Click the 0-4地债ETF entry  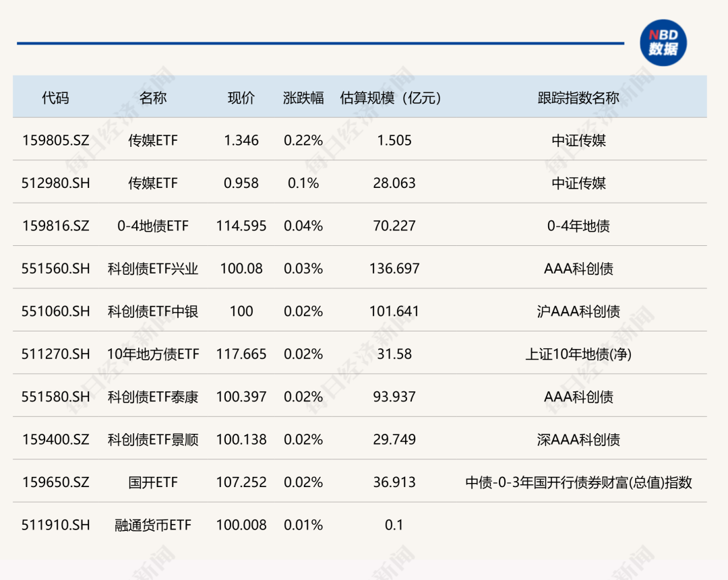coord(154,226)
